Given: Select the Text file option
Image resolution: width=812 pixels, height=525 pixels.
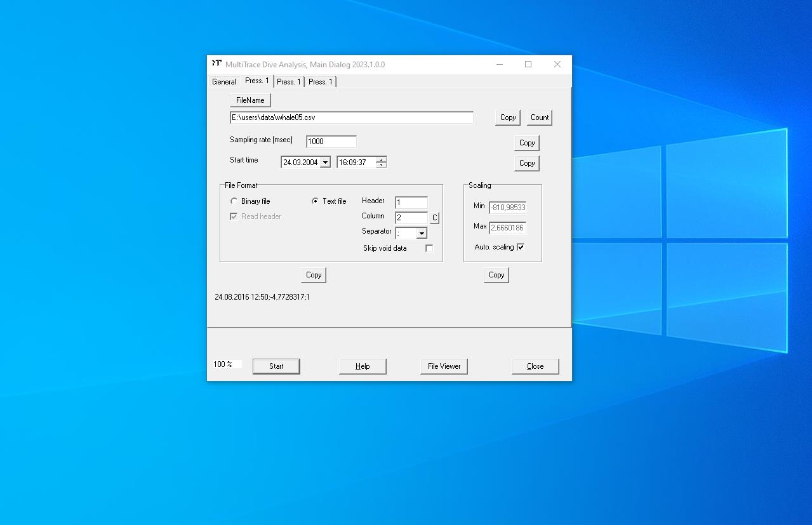Looking at the screenshot, I should (x=316, y=201).
